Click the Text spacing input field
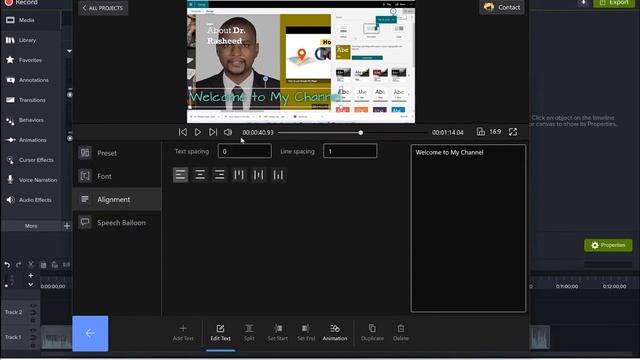Screen dimensions: 640x360 tap(244, 151)
